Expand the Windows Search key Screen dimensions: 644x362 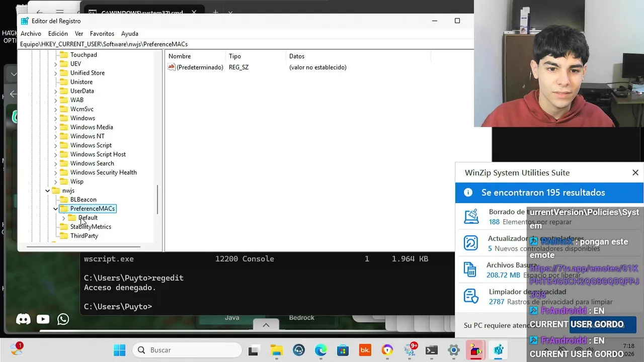(55, 163)
